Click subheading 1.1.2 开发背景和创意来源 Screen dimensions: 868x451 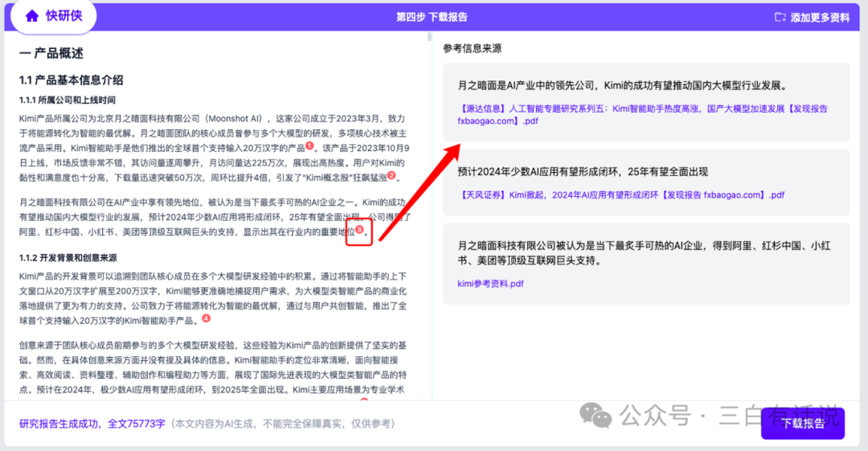[68, 258]
